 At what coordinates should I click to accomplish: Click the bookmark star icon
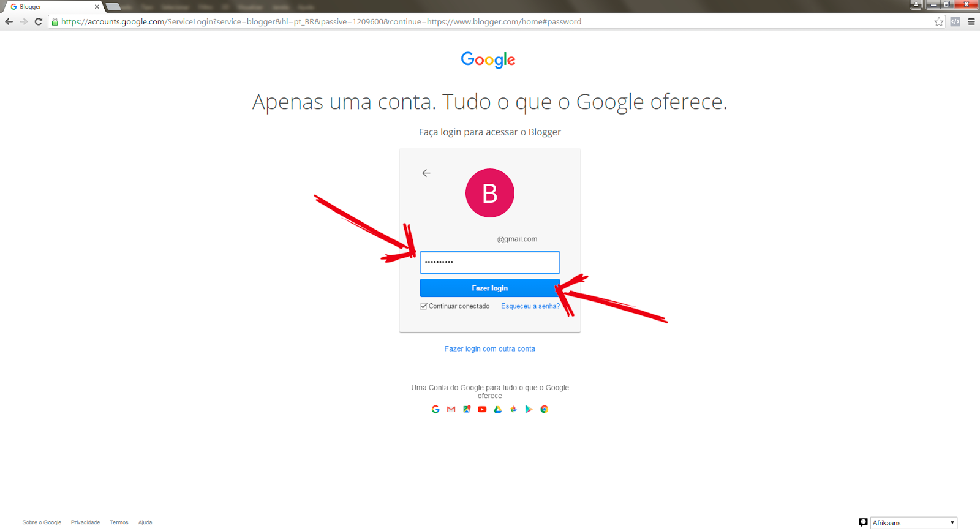(939, 21)
